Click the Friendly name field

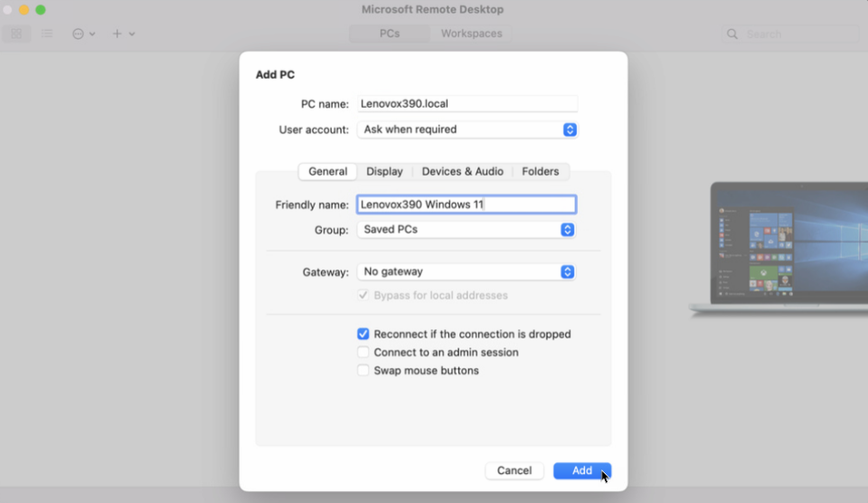(x=467, y=204)
